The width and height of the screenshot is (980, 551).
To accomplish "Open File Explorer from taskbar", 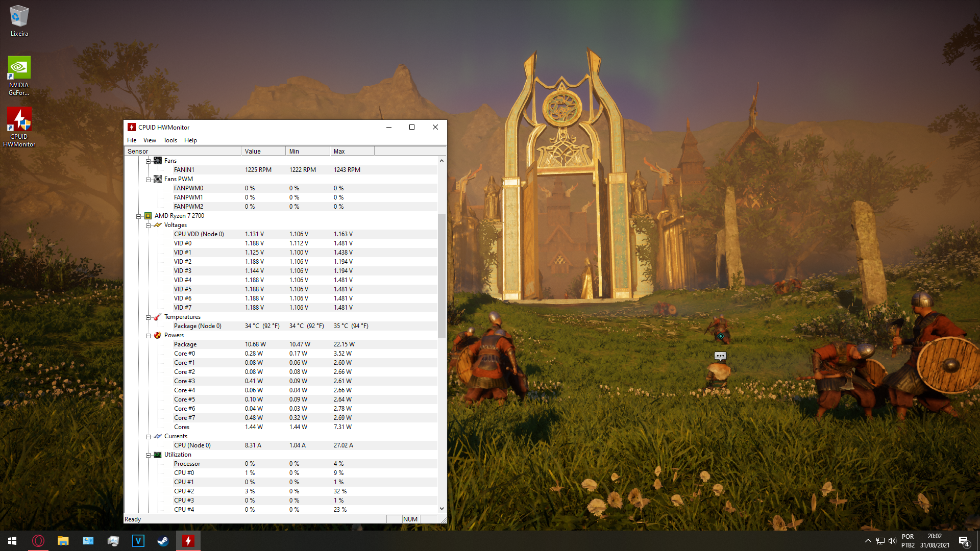I will pyautogui.click(x=63, y=541).
